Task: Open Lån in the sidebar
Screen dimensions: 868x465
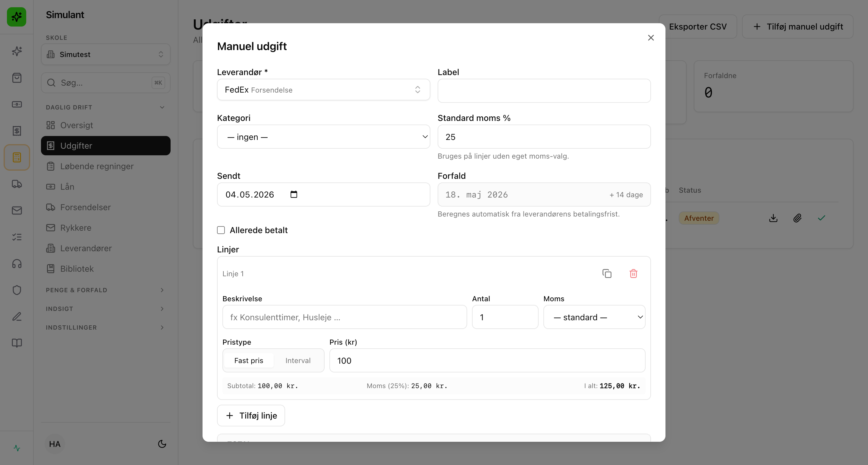Action: pos(106,187)
